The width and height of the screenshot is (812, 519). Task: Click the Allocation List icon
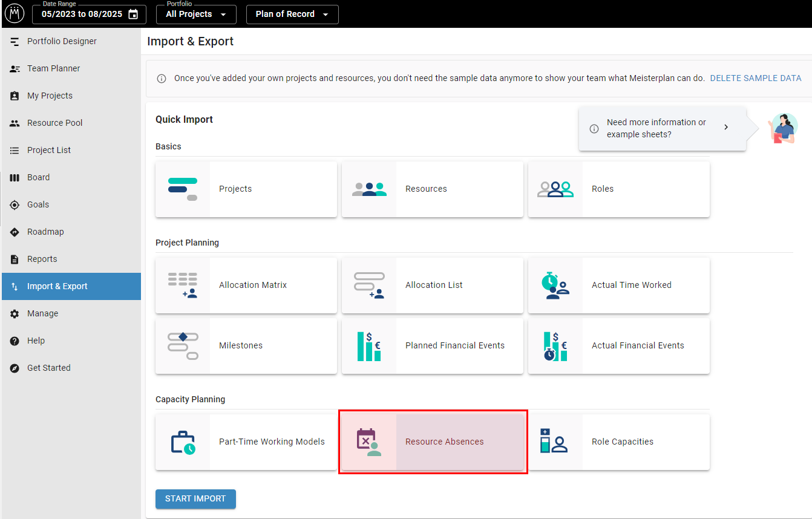tap(369, 286)
